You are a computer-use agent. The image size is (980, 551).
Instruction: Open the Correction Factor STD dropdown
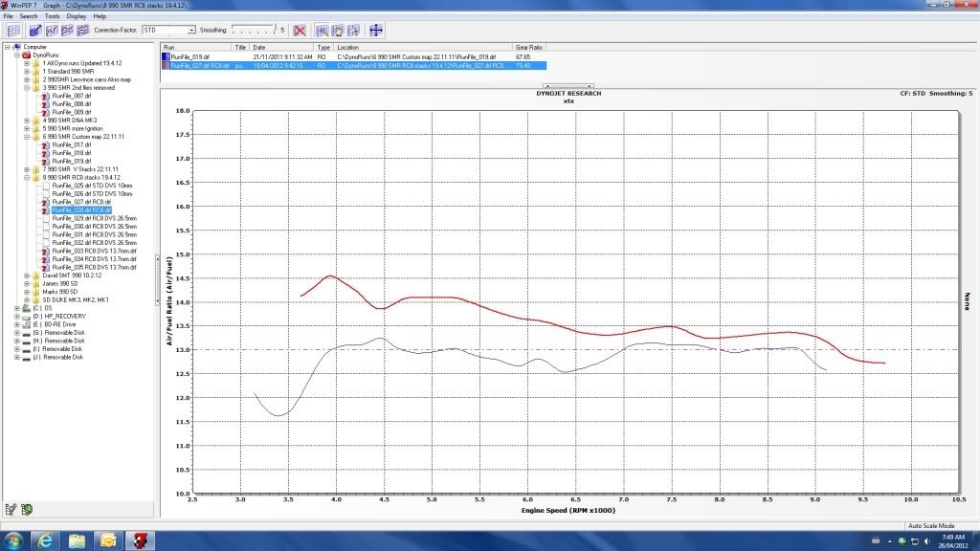coord(191,31)
